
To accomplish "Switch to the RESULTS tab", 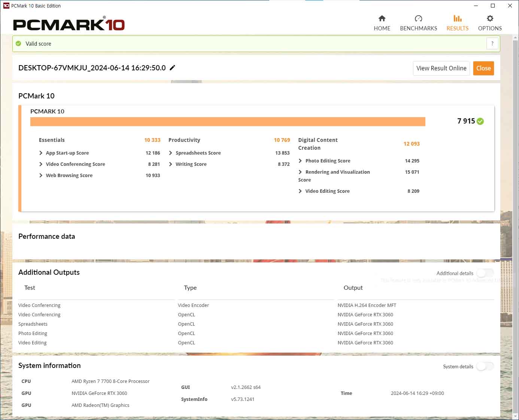I will point(457,23).
